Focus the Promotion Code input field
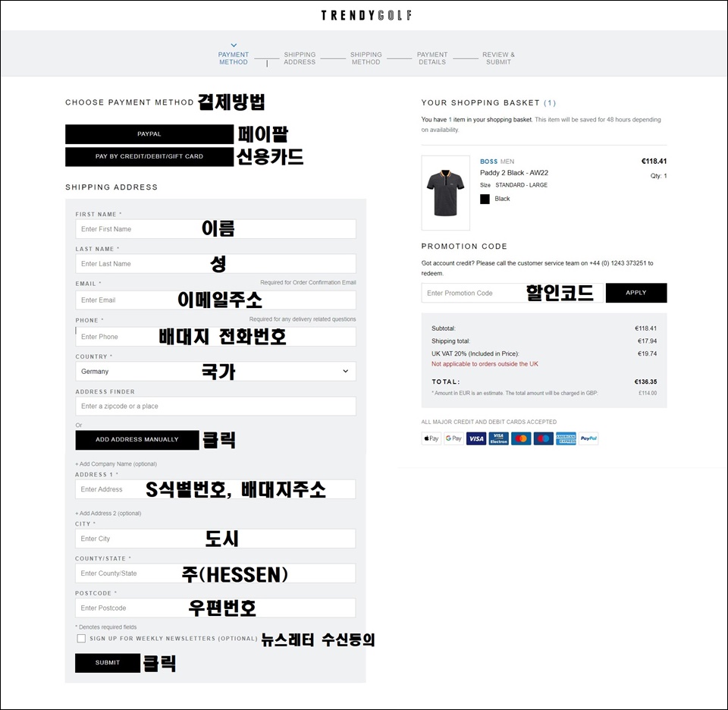 coord(512,293)
